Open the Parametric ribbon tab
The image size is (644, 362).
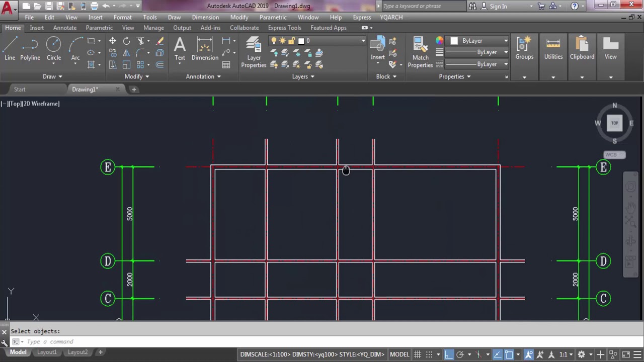tap(99, 28)
